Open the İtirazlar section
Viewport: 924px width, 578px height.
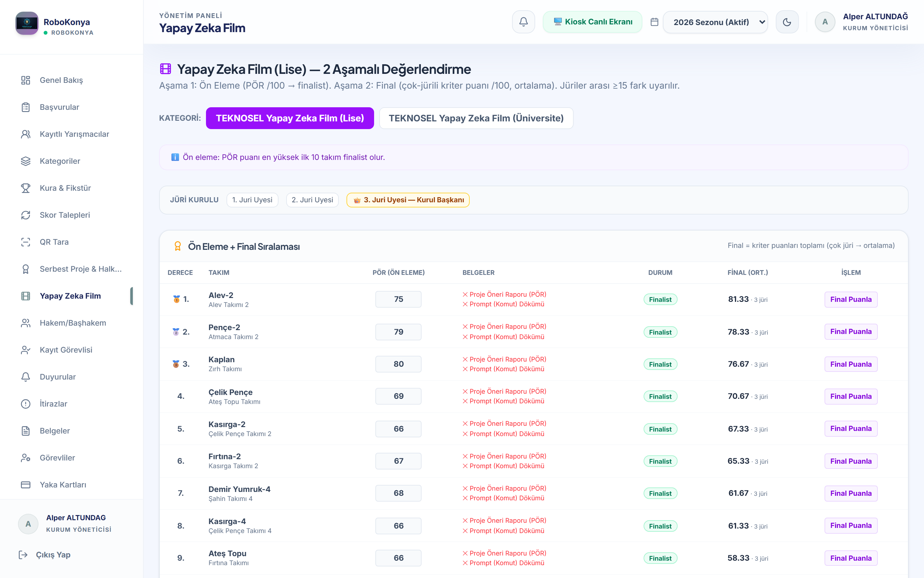72,404
